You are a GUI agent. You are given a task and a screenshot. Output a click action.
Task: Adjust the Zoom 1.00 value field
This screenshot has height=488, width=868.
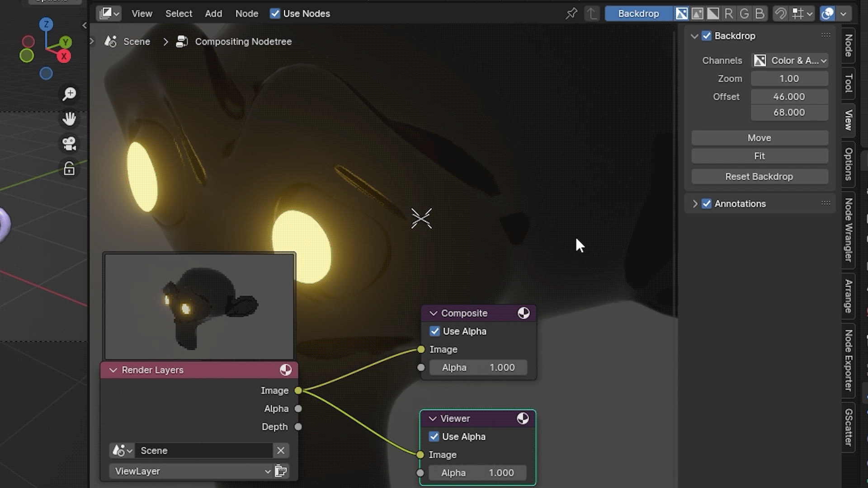(x=789, y=79)
